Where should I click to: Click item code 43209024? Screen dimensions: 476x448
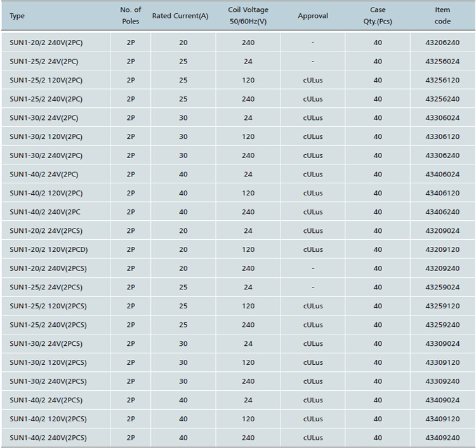pos(442,231)
